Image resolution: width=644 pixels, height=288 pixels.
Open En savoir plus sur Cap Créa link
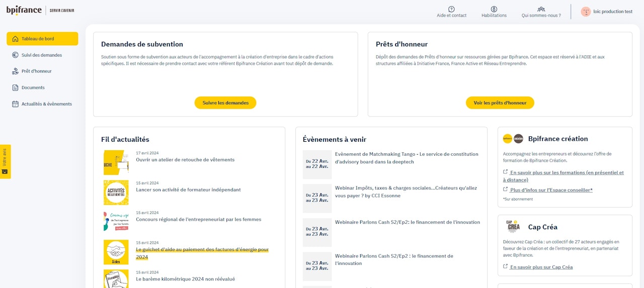pos(541,267)
